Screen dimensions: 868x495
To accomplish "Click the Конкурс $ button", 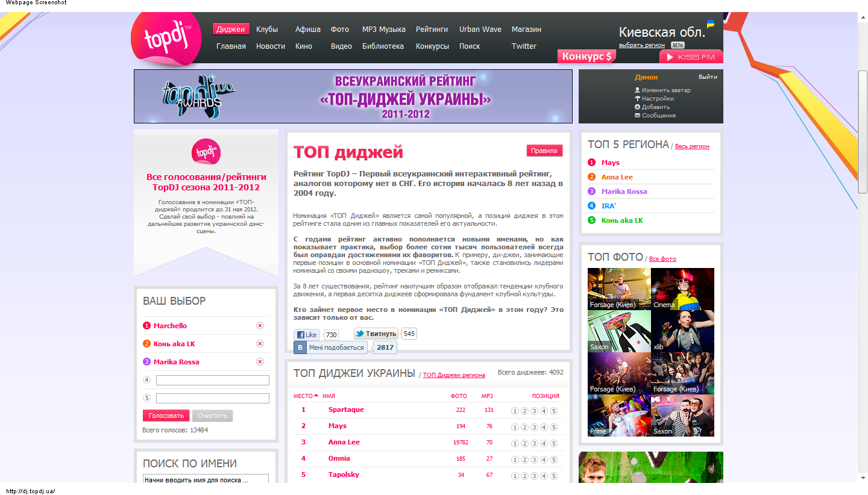I will (x=587, y=57).
